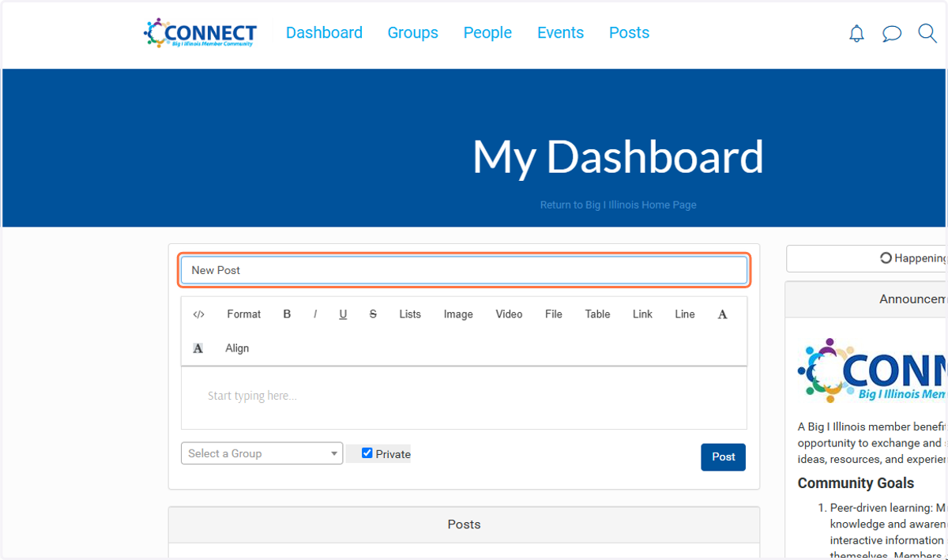Open Groups in navigation
Screen dimensions: 948x560
tap(412, 33)
